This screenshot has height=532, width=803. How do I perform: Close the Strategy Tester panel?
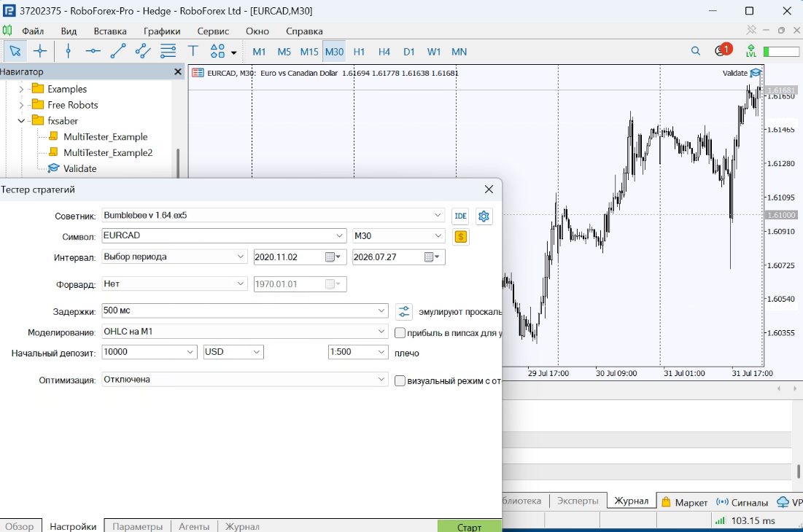(x=489, y=189)
